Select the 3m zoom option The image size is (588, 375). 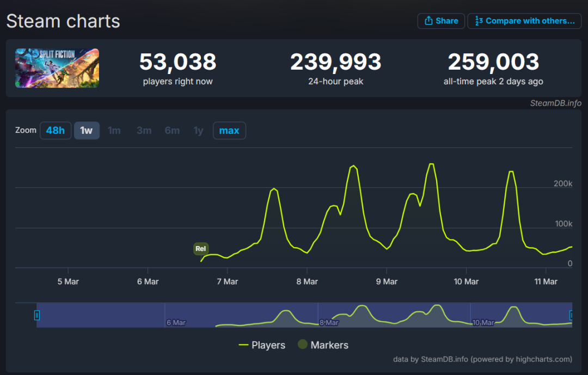(x=144, y=131)
